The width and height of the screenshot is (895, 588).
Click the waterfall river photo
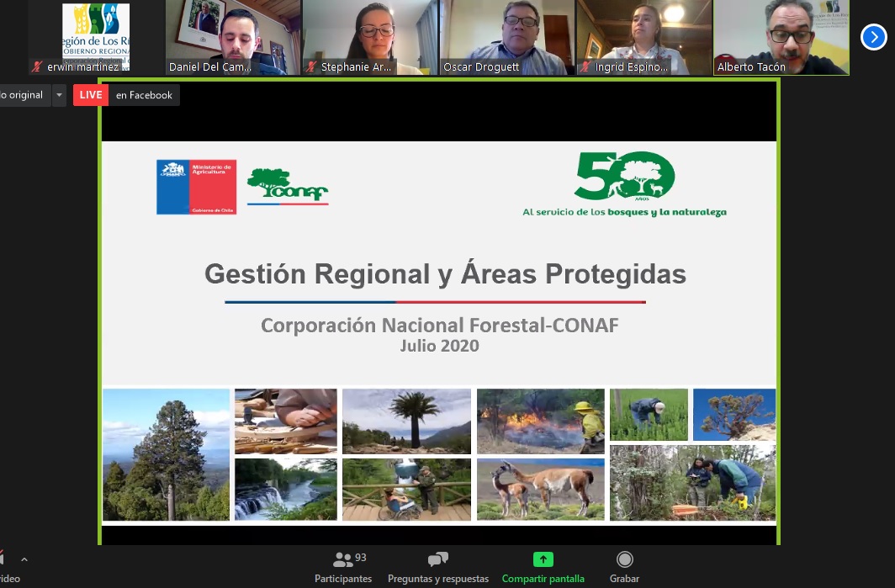click(x=286, y=490)
